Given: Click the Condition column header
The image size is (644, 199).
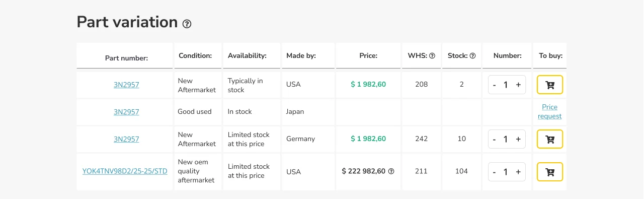Looking at the screenshot, I should click(195, 56).
